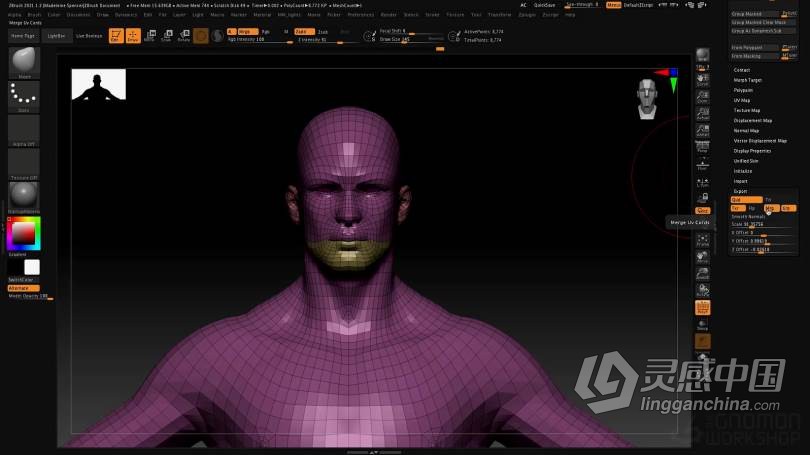
Task: Toggle the Txr export option
Action: 738,208
